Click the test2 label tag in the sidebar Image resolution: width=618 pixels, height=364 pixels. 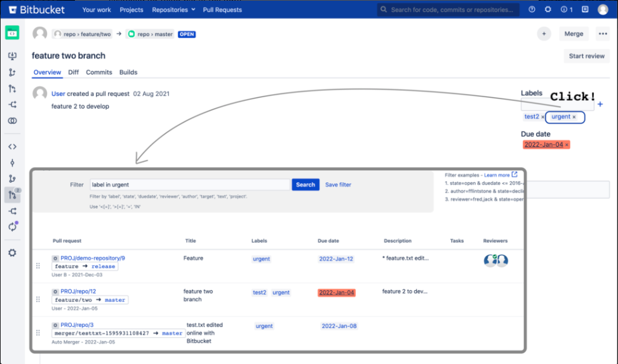point(531,117)
